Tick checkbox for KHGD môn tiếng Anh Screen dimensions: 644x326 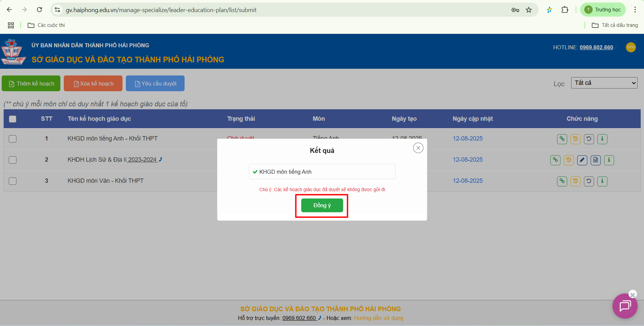pos(13,139)
